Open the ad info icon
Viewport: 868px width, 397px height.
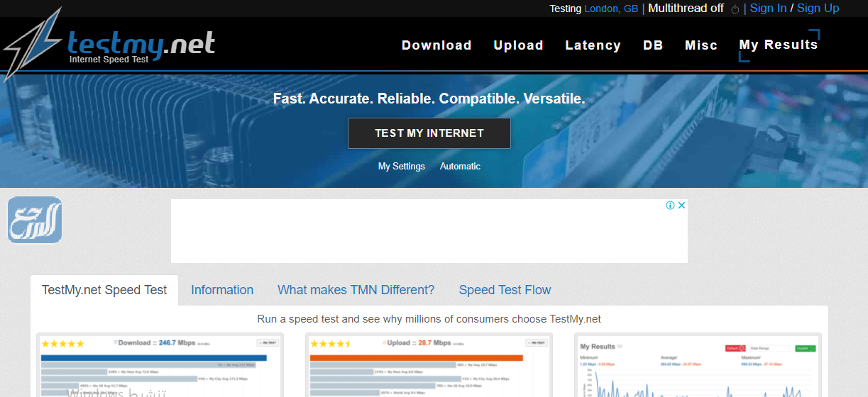pyautogui.click(x=670, y=206)
